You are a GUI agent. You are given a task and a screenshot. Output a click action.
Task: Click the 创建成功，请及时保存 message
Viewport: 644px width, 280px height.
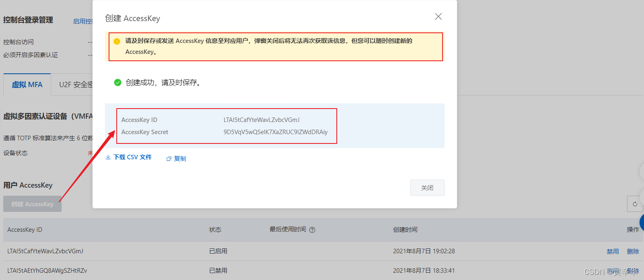pos(163,83)
